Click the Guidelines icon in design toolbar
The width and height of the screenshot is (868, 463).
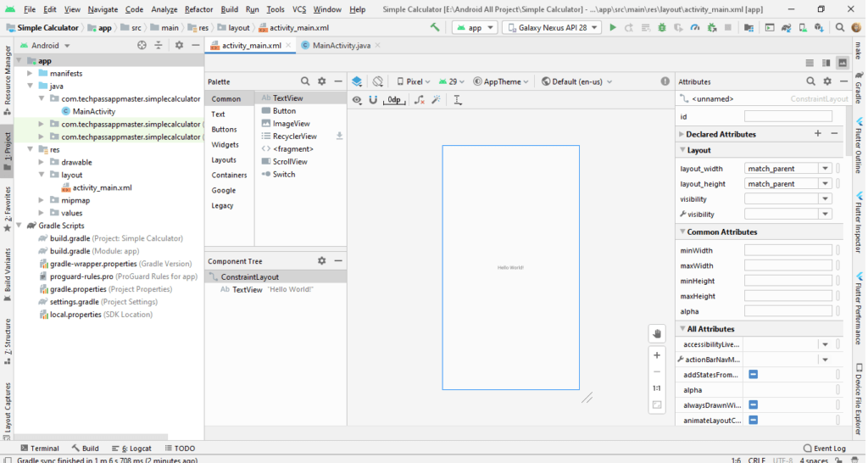point(457,100)
